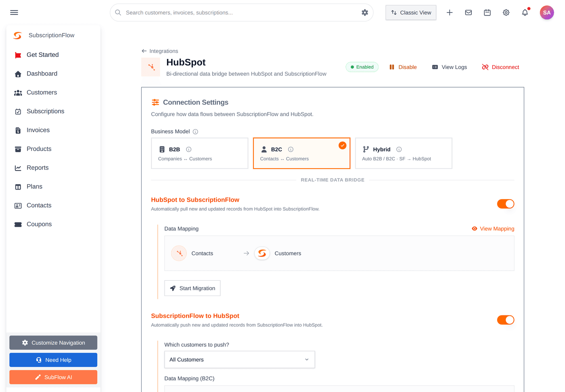Click Customize Navigation button
565x392 pixels.
point(53,343)
